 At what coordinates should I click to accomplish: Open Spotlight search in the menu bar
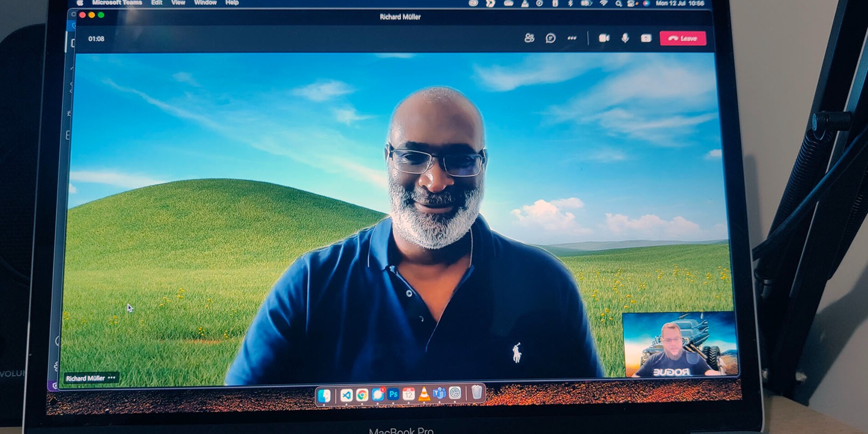tap(619, 3)
